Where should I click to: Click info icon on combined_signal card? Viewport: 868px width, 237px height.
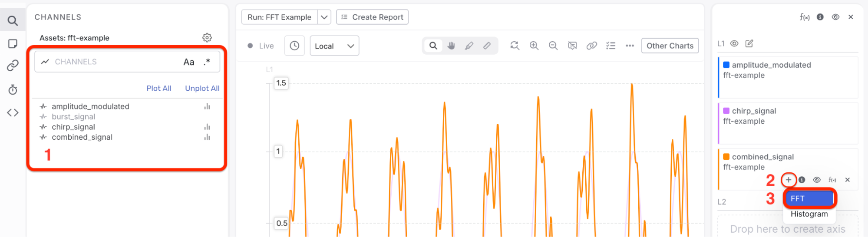[x=802, y=180]
